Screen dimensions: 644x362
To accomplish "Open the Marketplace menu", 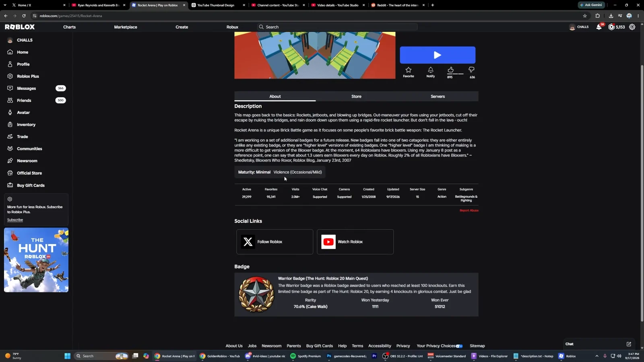I will [126, 27].
